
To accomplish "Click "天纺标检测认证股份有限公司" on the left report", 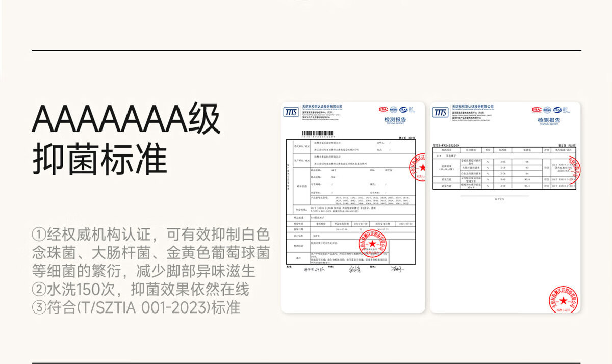I will (322, 107).
